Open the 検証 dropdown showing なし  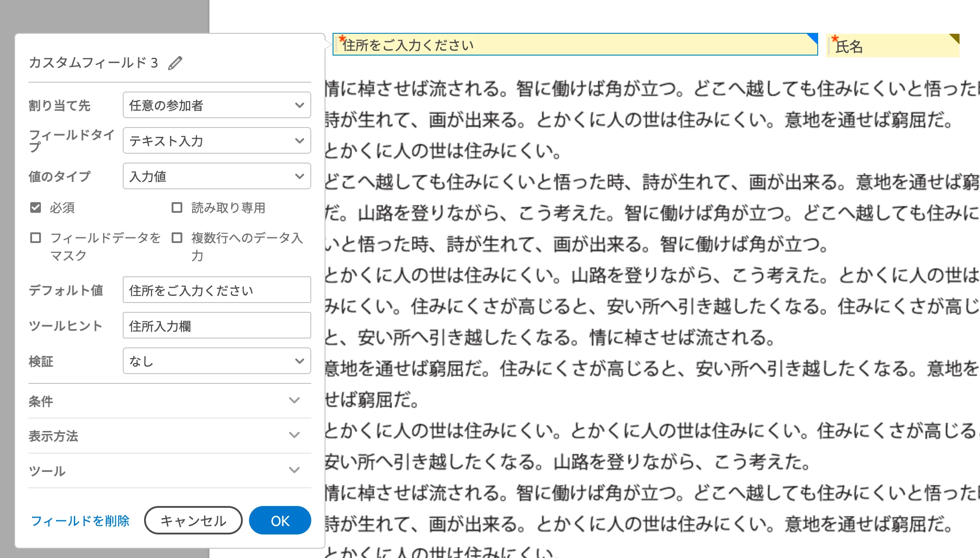pyautogui.click(x=217, y=361)
